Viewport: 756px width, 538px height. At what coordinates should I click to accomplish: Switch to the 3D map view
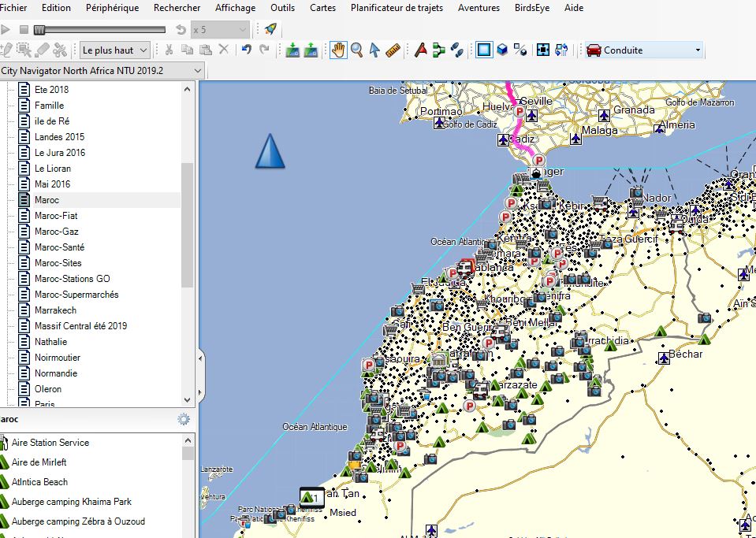click(x=502, y=50)
